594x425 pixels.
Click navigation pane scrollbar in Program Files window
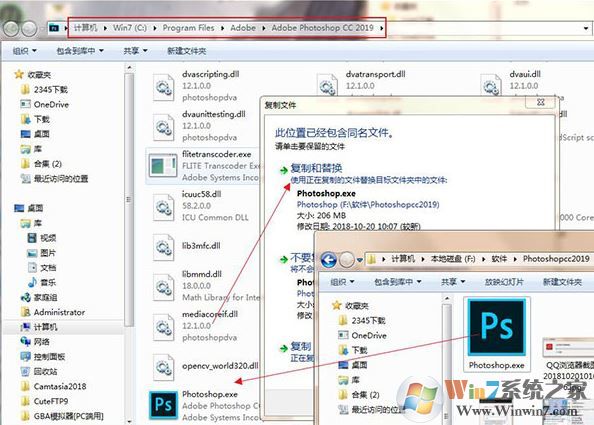[129, 200]
